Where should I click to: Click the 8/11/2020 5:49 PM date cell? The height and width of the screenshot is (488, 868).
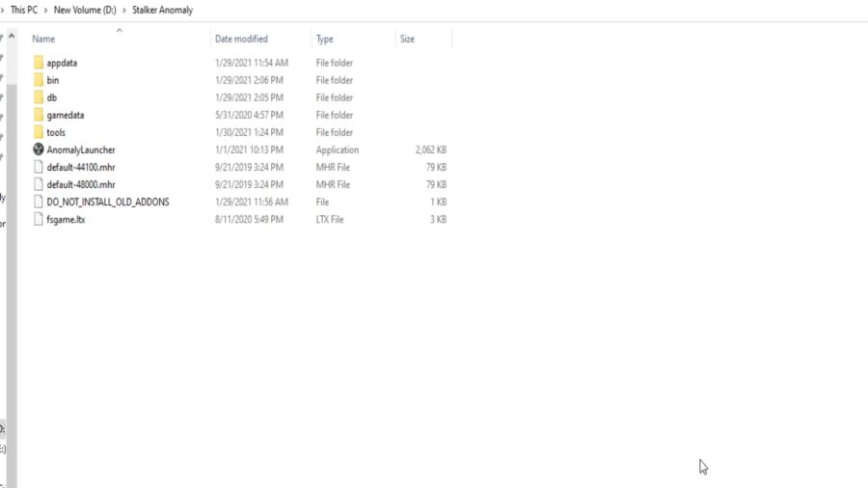pos(249,219)
